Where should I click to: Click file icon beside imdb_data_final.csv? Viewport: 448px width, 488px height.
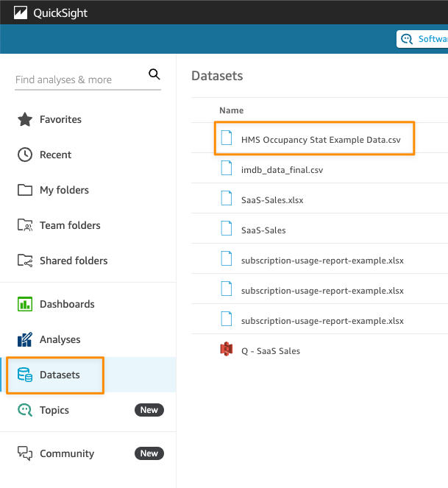[227, 168]
